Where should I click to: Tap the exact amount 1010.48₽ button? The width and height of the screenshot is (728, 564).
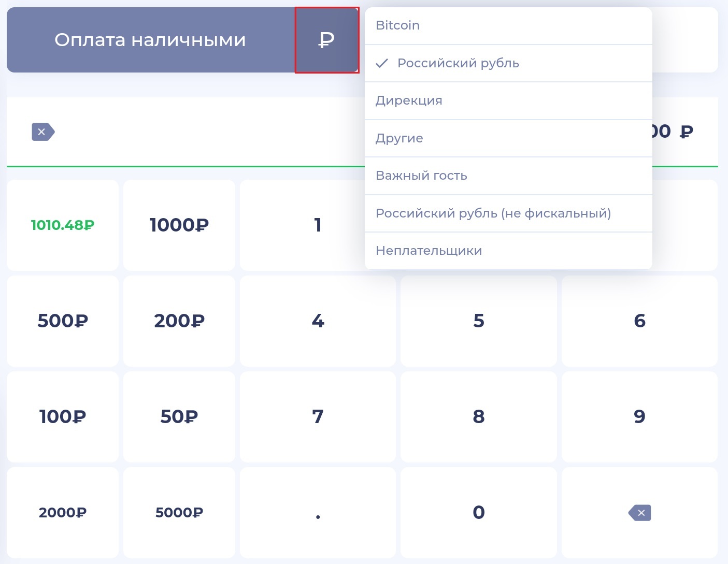[63, 225]
